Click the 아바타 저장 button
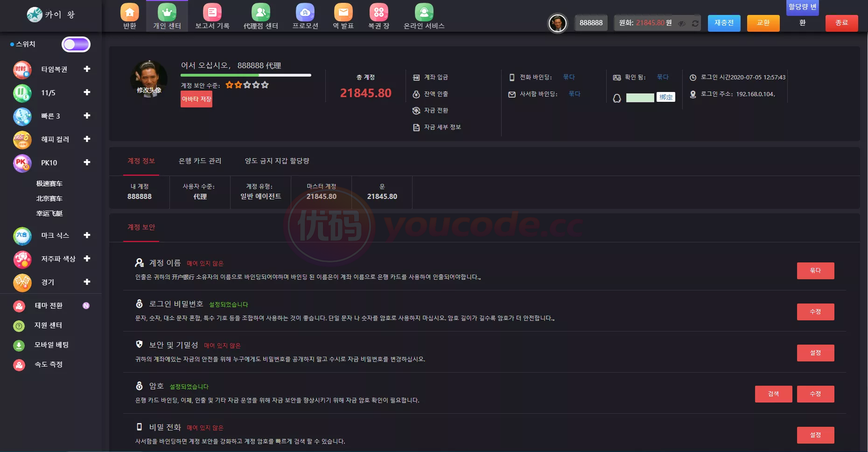868x452 pixels. point(196,99)
